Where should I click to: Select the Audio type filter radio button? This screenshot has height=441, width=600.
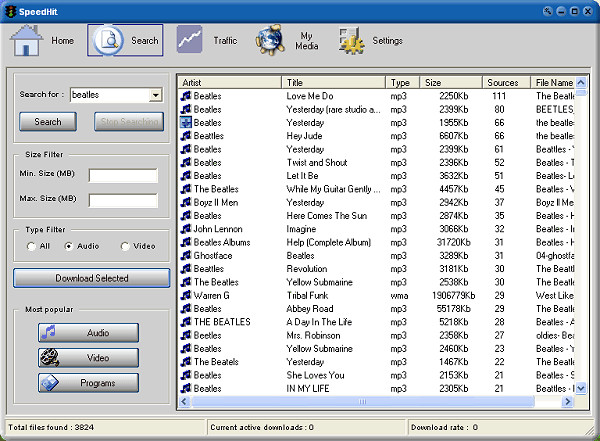pyautogui.click(x=68, y=246)
